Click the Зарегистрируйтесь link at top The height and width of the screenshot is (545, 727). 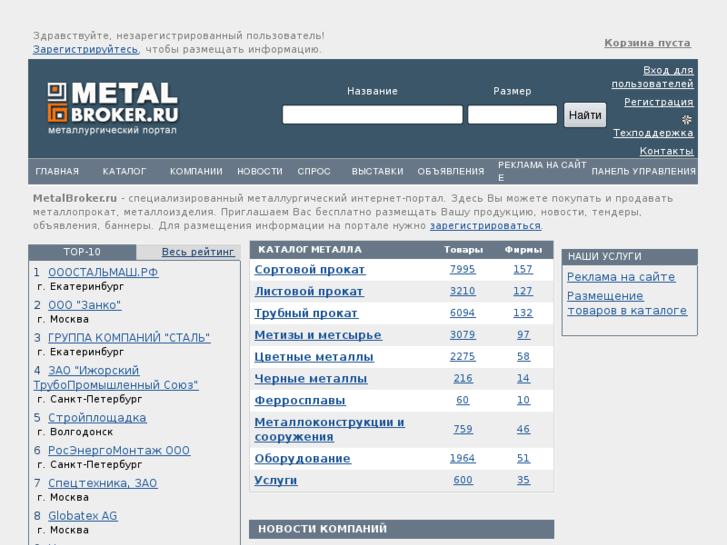[85, 49]
